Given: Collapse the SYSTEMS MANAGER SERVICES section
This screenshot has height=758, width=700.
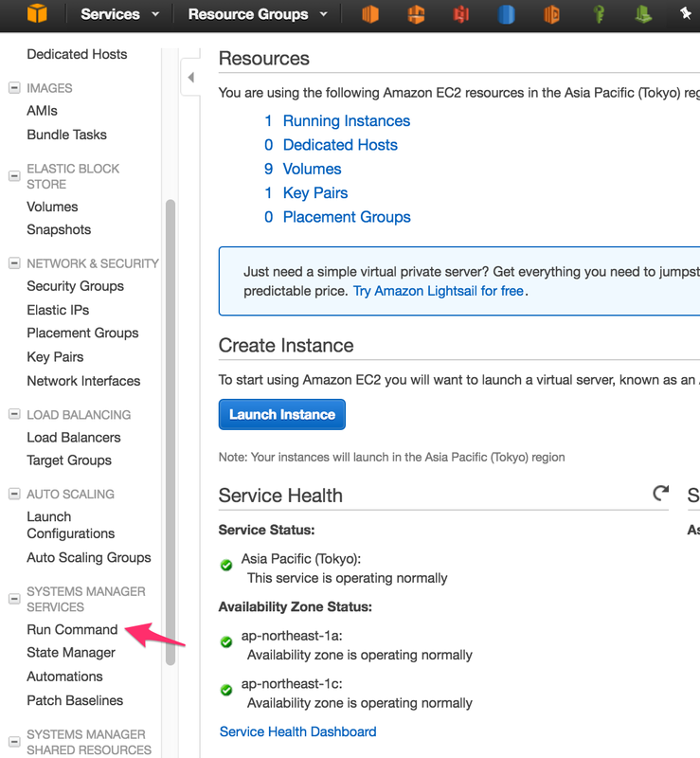Looking at the screenshot, I should [14, 599].
